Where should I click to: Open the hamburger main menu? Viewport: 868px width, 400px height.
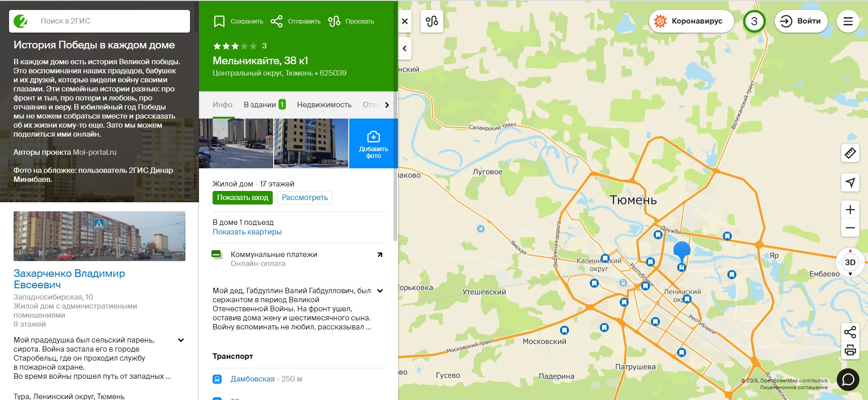tap(848, 21)
